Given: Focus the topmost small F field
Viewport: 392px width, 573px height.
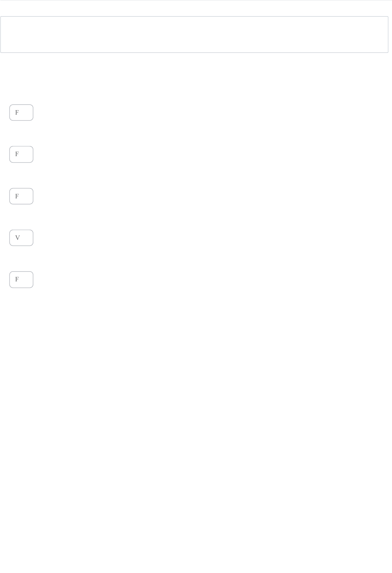Looking at the screenshot, I should 21,112.
